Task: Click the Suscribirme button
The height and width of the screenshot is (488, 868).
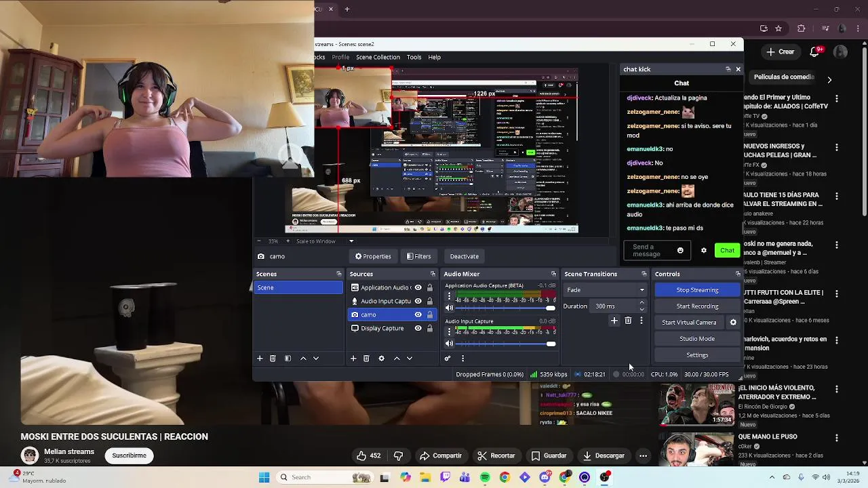Action: click(129, 455)
